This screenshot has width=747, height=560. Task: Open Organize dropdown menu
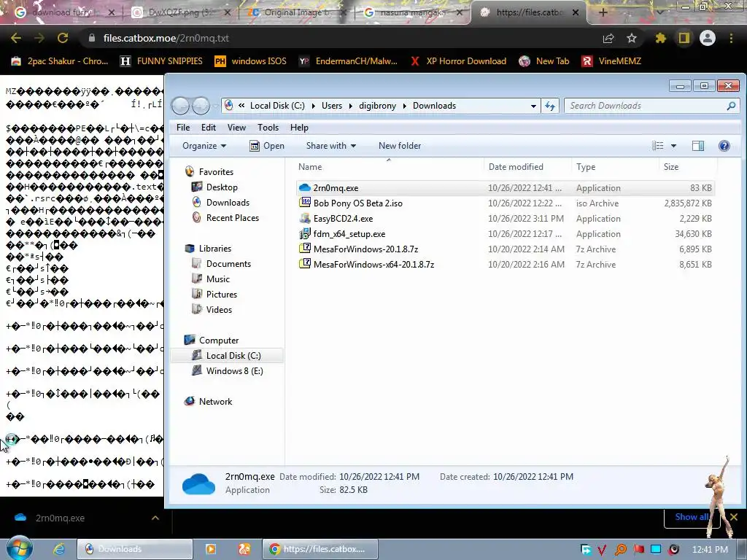click(204, 146)
